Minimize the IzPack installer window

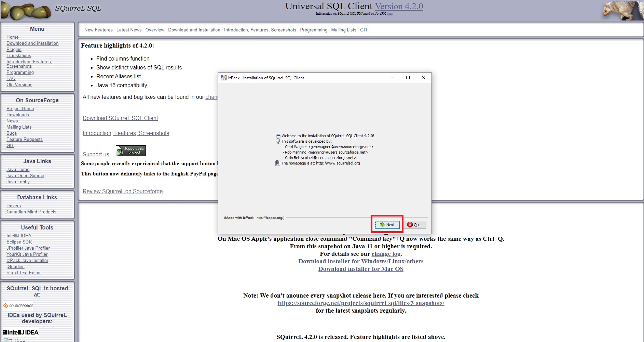point(393,78)
